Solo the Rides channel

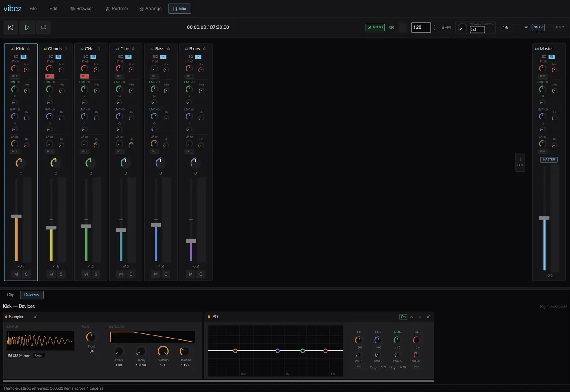201,274
